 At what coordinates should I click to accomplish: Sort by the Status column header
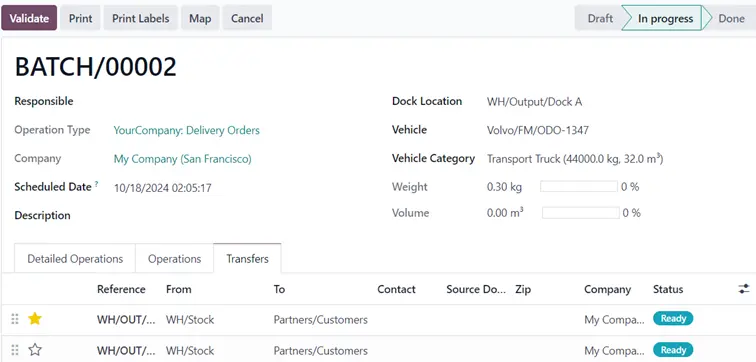click(668, 289)
